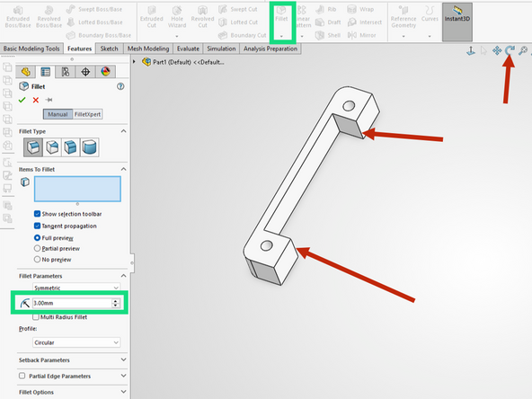Screen dimensions: 532x399
Task: Open PropertyManager tab
Action: click(45, 72)
